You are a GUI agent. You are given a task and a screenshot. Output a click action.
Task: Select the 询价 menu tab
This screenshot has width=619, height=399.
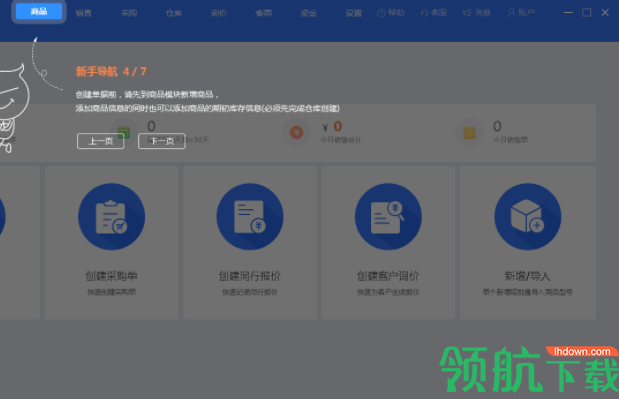pyautogui.click(x=219, y=13)
